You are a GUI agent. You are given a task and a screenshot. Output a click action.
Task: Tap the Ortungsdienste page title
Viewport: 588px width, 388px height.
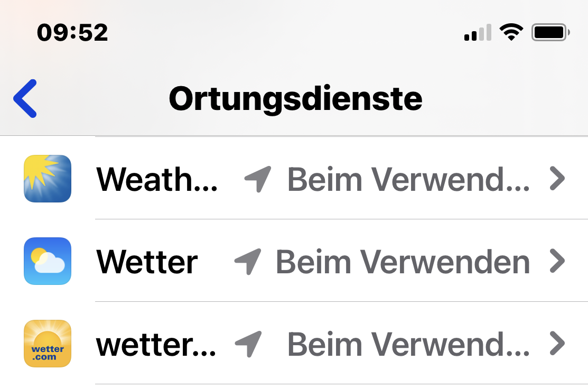tap(295, 98)
